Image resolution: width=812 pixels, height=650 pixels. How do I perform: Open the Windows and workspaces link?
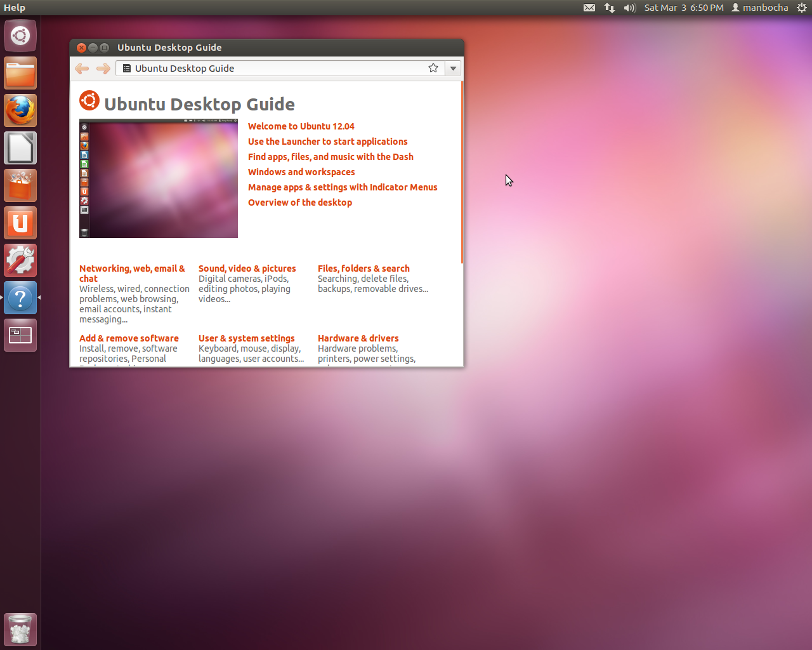[301, 172]
